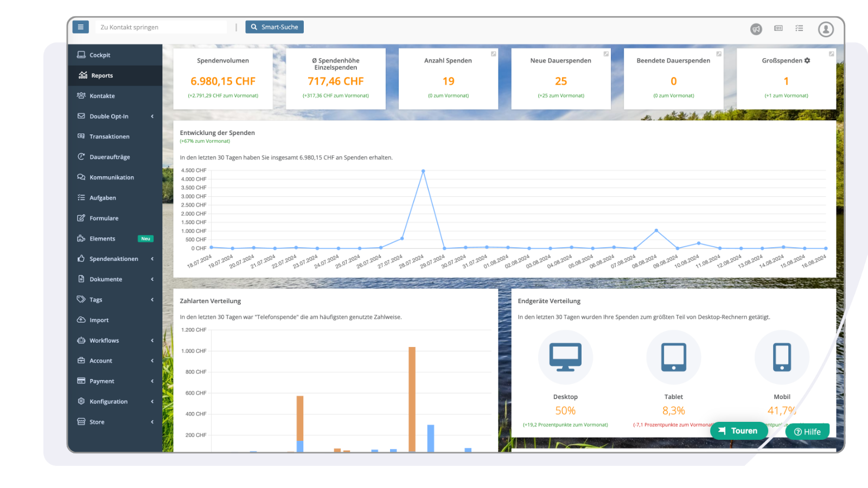Open the Großspenden settings gear

[x=807, y=61]
